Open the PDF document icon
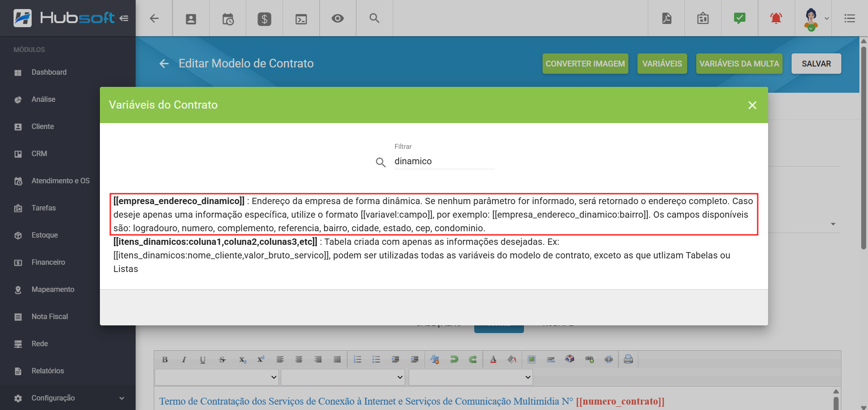 click(666, 19)
